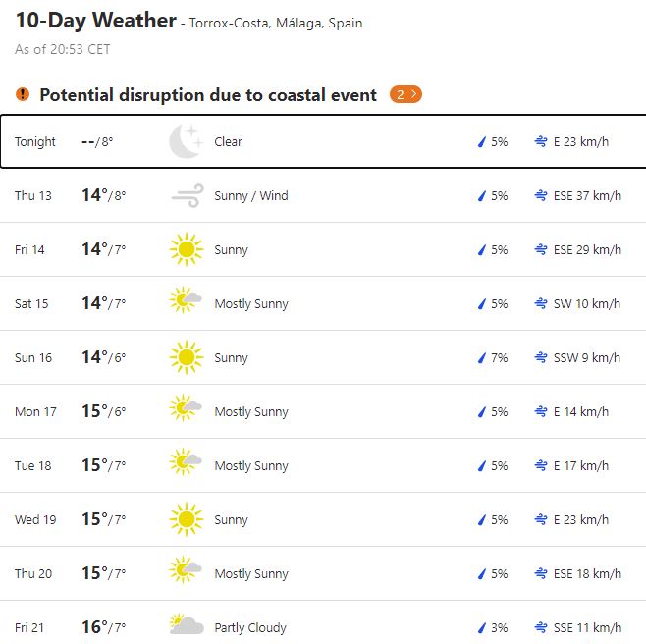Expand the Thu 13 forecast details
The image size is (646, 644).
(323, 195)
